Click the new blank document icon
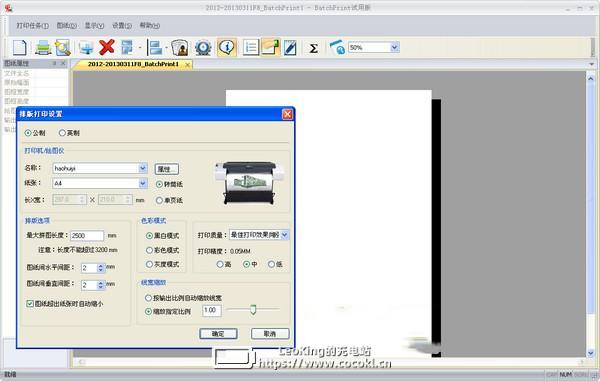This screenshot has width=600, height=381. pos(20,47)
